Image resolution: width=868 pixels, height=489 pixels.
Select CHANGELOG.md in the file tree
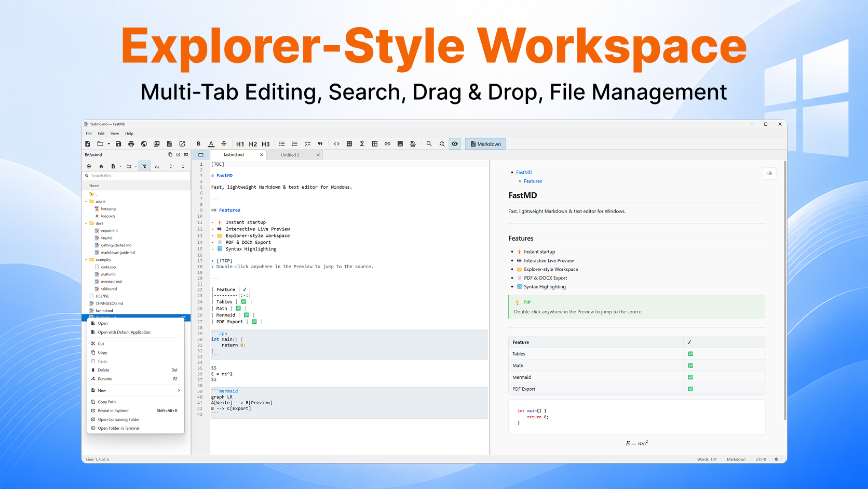tap(109, 303)
